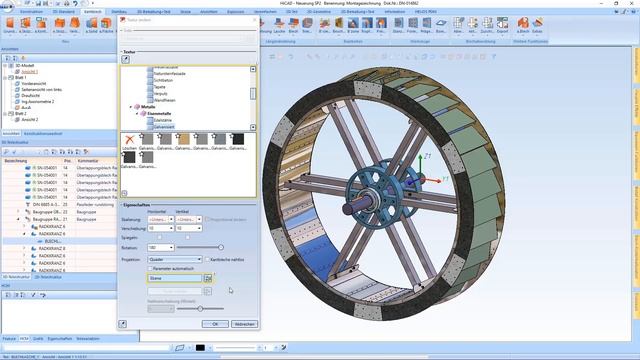The height and width of the screenshot is (360, 640).
Task: Click checkmark icon in HCM toolbar
Action: [x=33, y=295]
